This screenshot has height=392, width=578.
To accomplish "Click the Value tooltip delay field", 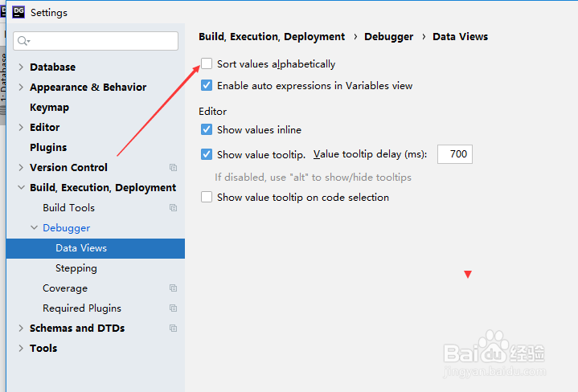I will click(x=455, y=154).
